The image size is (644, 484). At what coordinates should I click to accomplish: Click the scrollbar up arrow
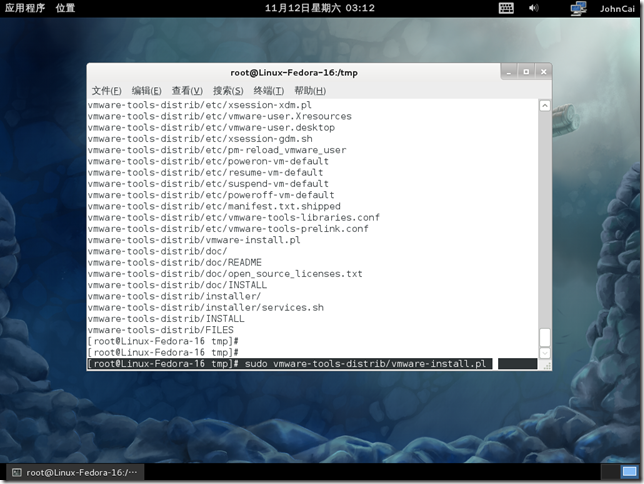point(545,106)
